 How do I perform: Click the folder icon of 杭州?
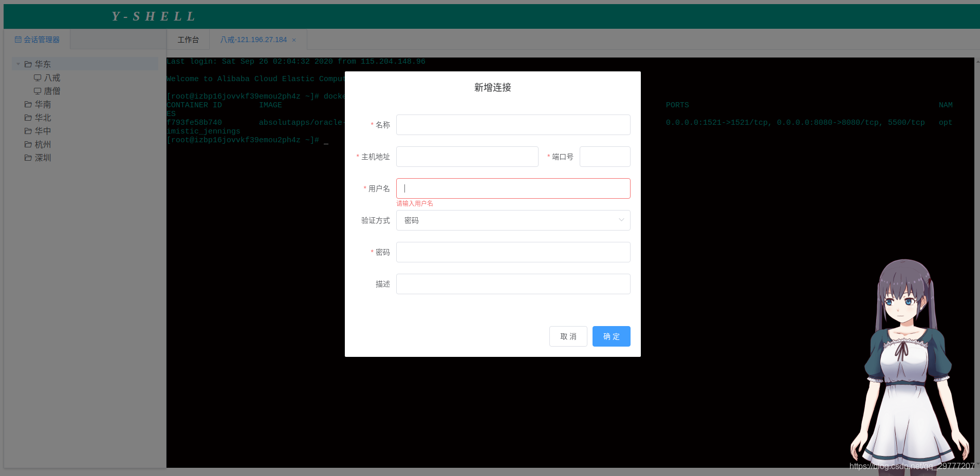point(28,144)
